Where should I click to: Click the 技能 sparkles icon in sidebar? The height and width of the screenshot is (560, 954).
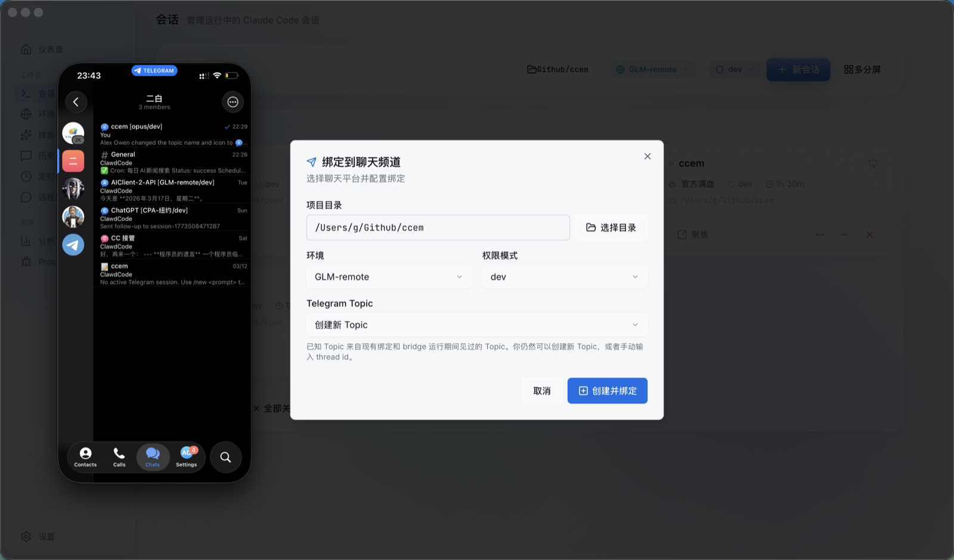26,135
